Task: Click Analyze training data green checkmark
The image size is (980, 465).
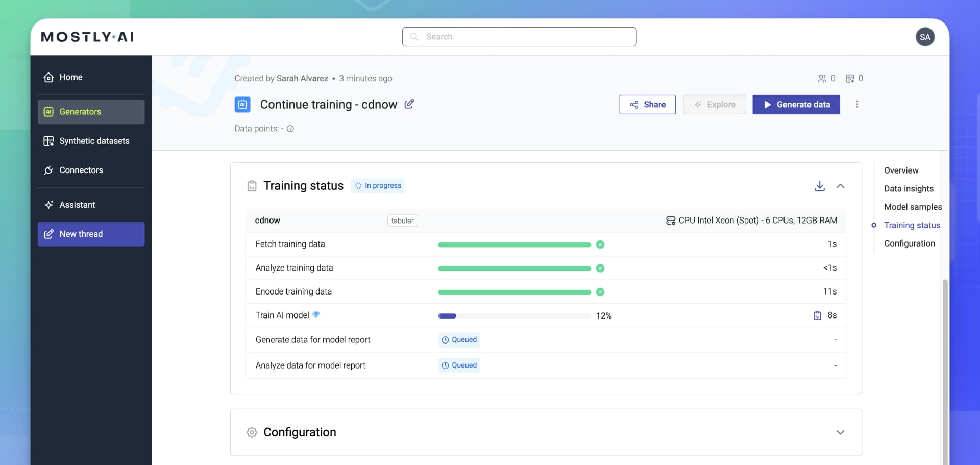Action: [x=600, y=268]
